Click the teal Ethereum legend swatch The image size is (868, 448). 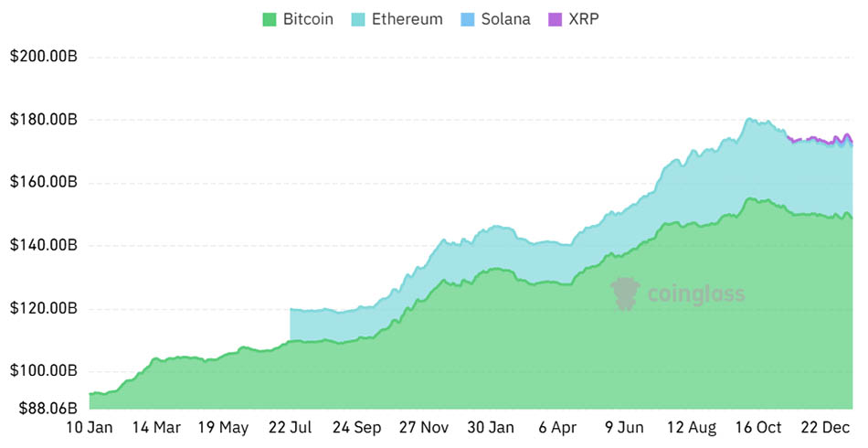(x=356, y=19)
